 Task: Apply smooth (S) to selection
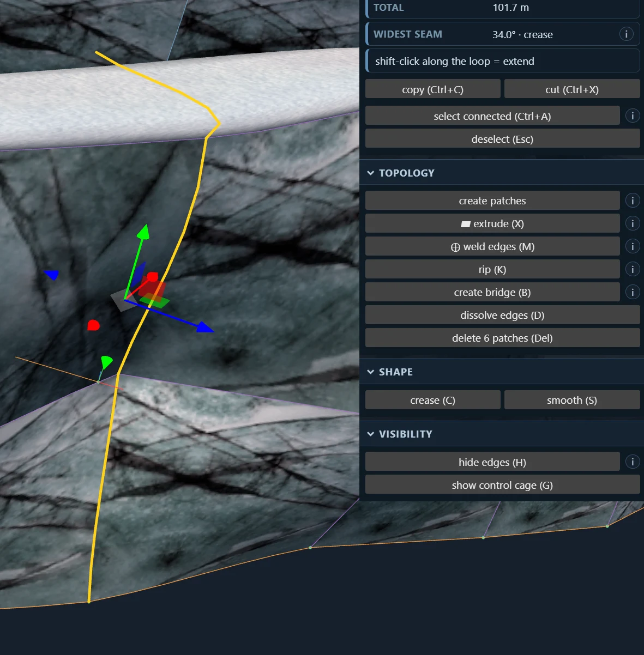(572, 400)
